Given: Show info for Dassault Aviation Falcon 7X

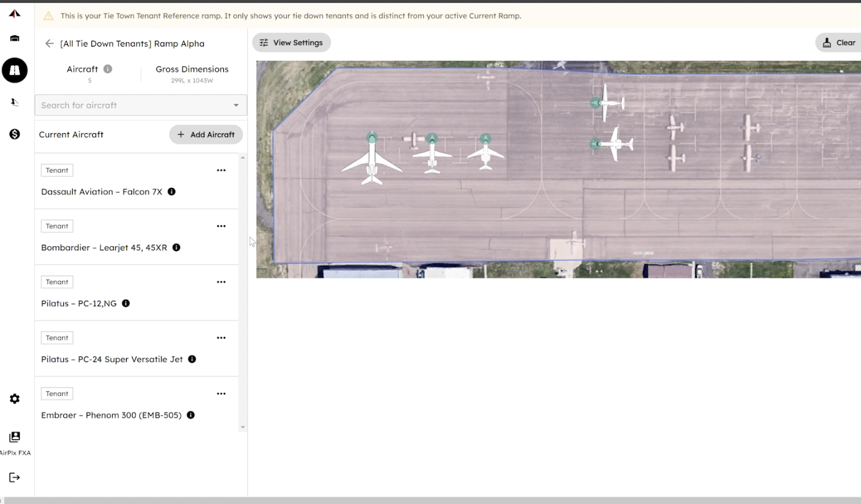Looking at the screenshot, I should point(171,192).
